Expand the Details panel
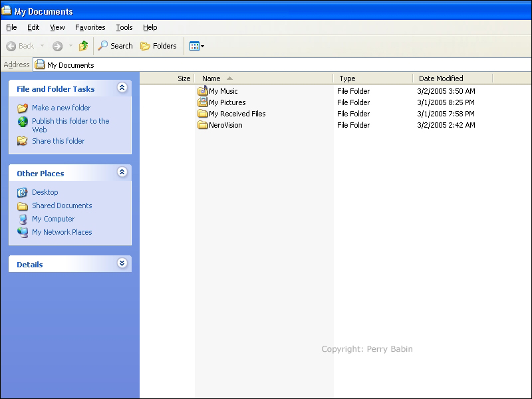The height and width of the screenshot is (399, 532). [x=122, y=263]
